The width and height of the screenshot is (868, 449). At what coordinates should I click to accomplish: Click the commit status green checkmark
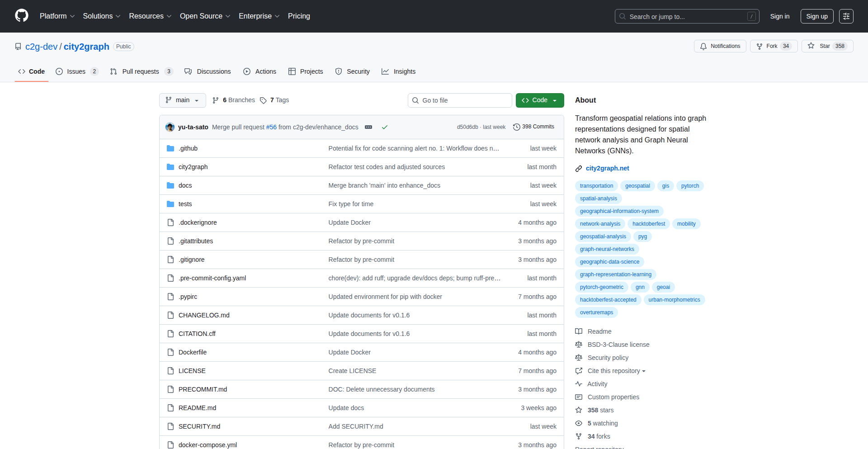[385, 127]
